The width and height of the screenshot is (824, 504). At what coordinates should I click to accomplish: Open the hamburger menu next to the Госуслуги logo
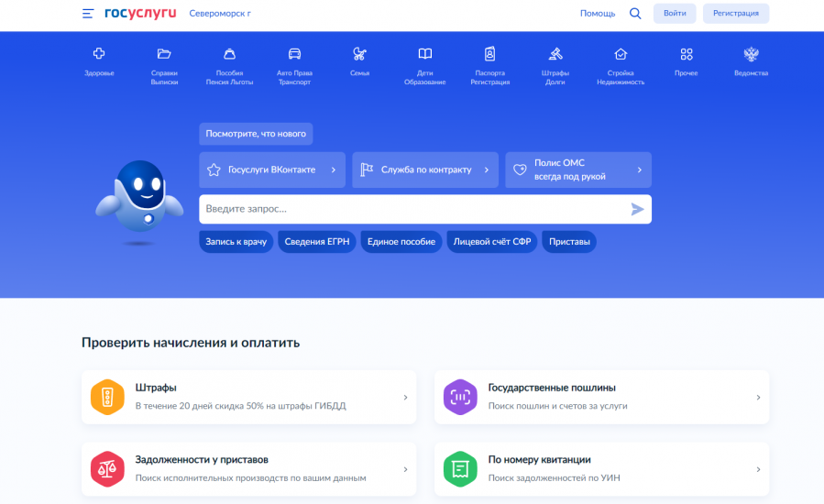88,14
